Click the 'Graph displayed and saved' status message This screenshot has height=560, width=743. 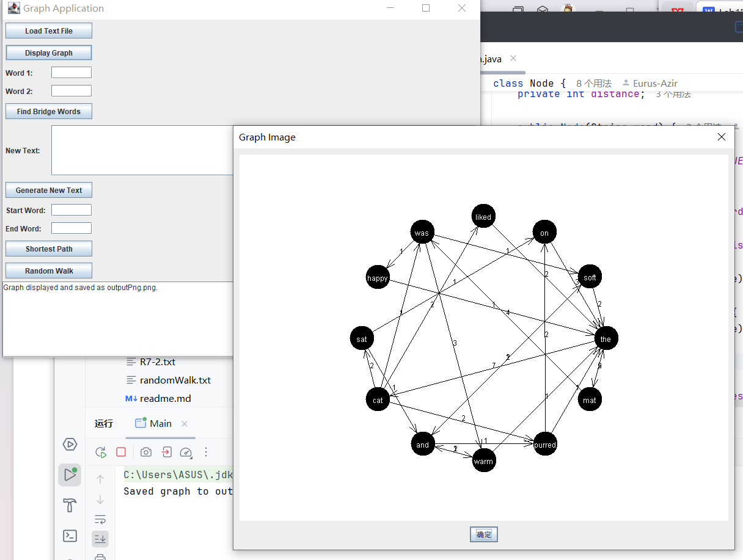(81, 287)
